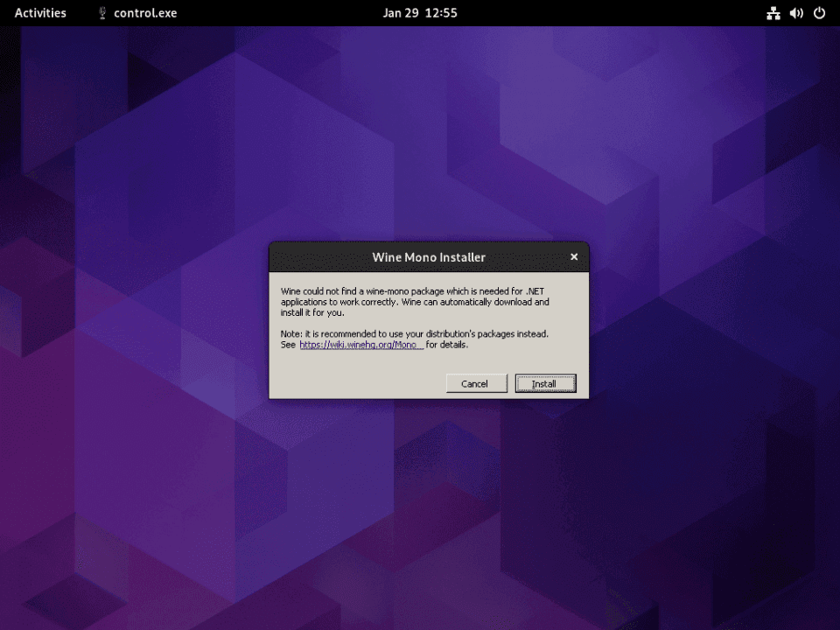Open the Activities overview
The image size is (840, 630).
40,12
